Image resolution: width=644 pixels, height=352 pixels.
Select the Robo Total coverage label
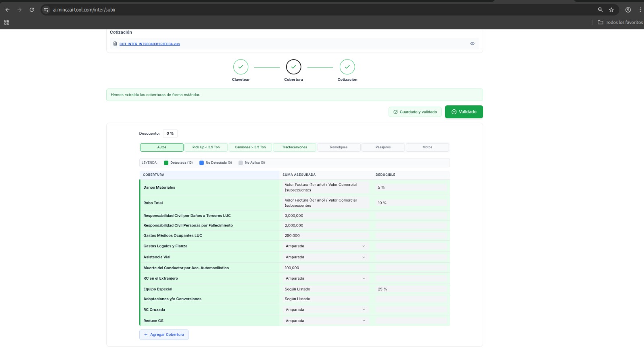click(153, 203)
